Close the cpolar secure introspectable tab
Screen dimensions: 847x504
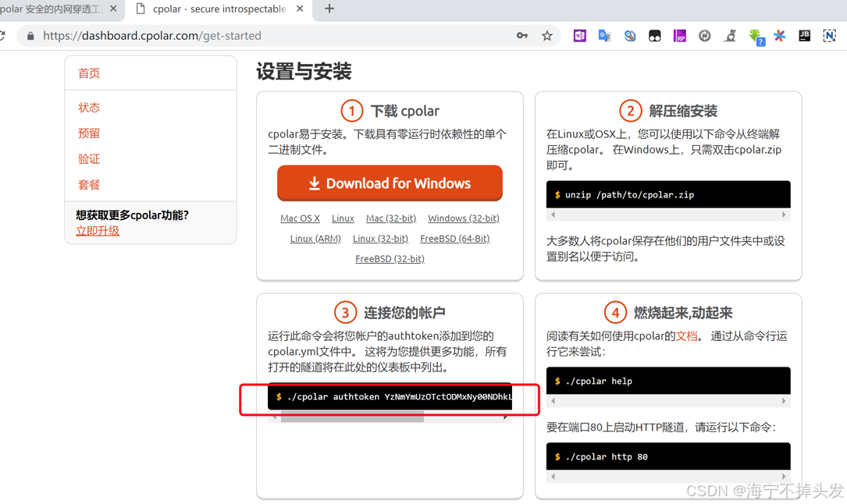[x=300, y=9]
